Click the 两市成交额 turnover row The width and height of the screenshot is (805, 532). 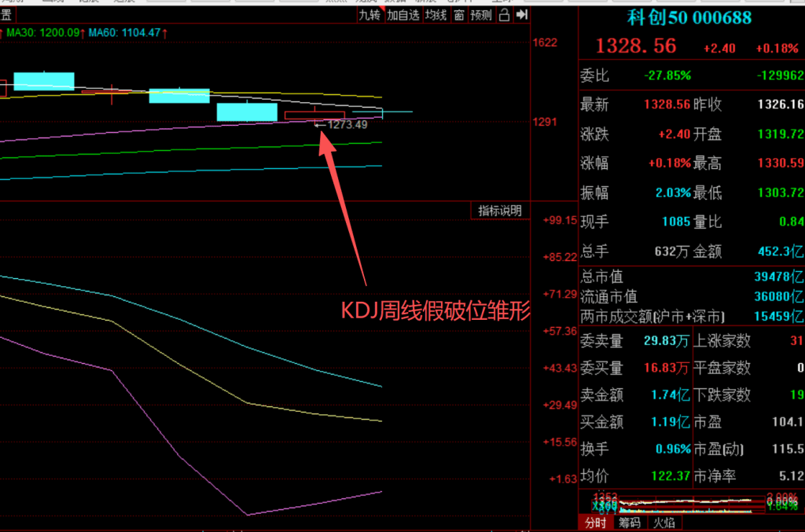click(x=691, y=317)
